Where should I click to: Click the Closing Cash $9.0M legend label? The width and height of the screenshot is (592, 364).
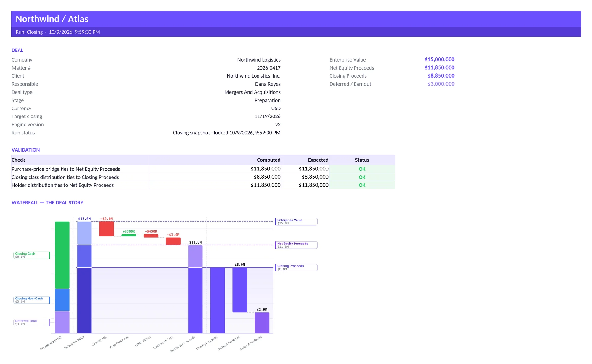pos(32,255)
